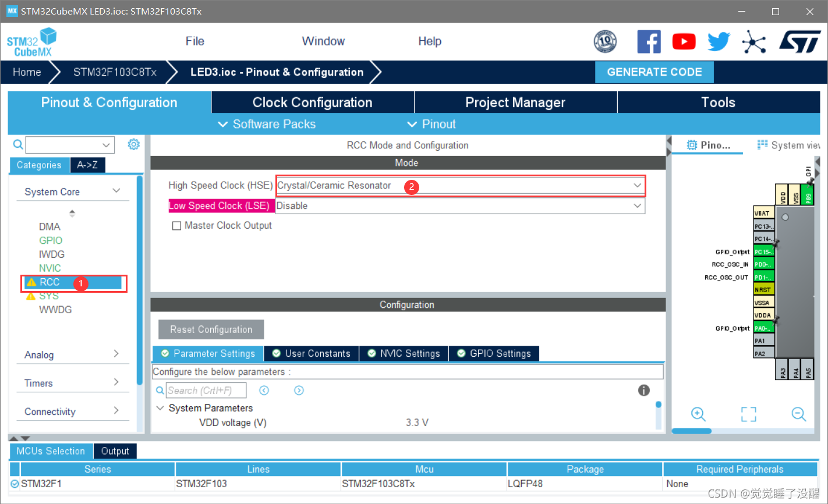Viewport: 828px width, 504px height.
Task: Select the DMA item
Action: tap(49, 226)
